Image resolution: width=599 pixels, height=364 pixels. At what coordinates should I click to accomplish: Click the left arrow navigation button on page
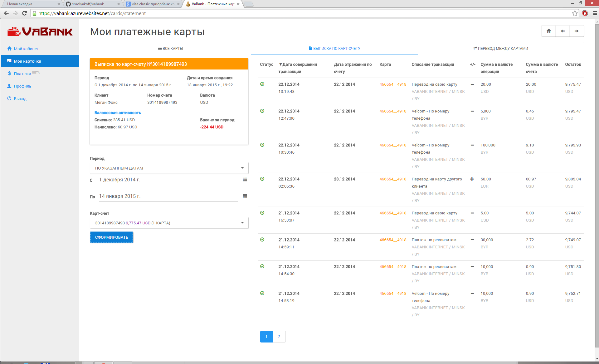[x=562, y=31]
